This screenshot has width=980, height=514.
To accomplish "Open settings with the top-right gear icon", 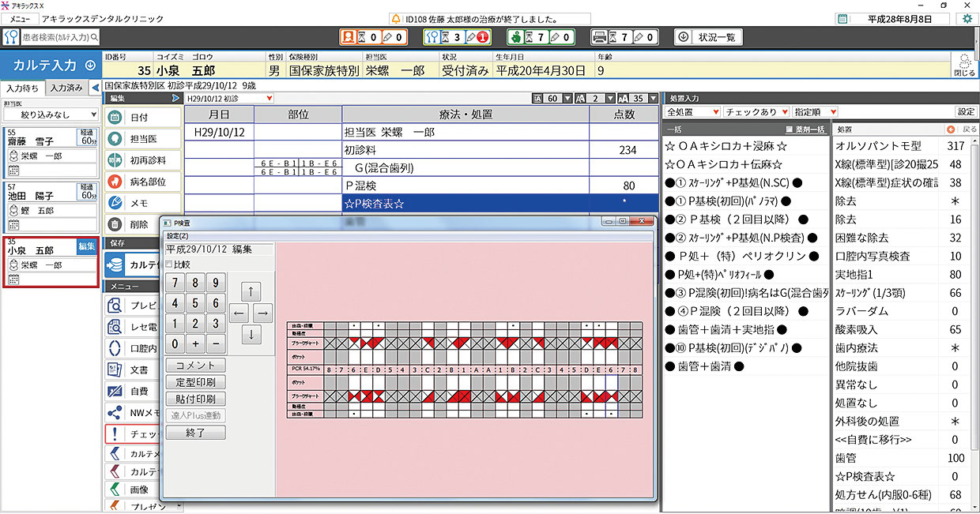I will coord(967,18).
